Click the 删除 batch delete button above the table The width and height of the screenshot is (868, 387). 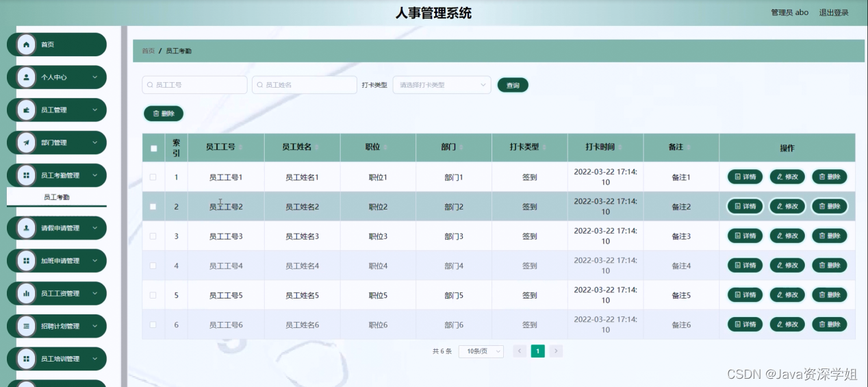click(x=164, y=114)
